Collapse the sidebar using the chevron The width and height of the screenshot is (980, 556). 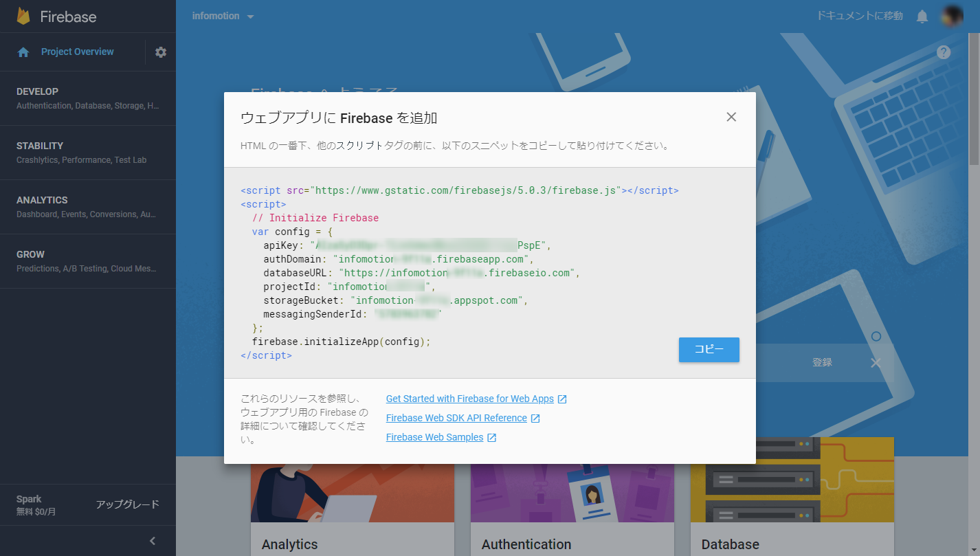point(152,541)
